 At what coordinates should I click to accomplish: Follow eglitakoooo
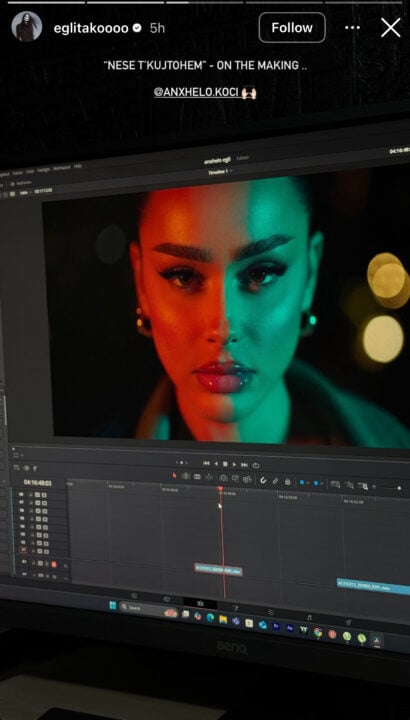tap(292, 28)
